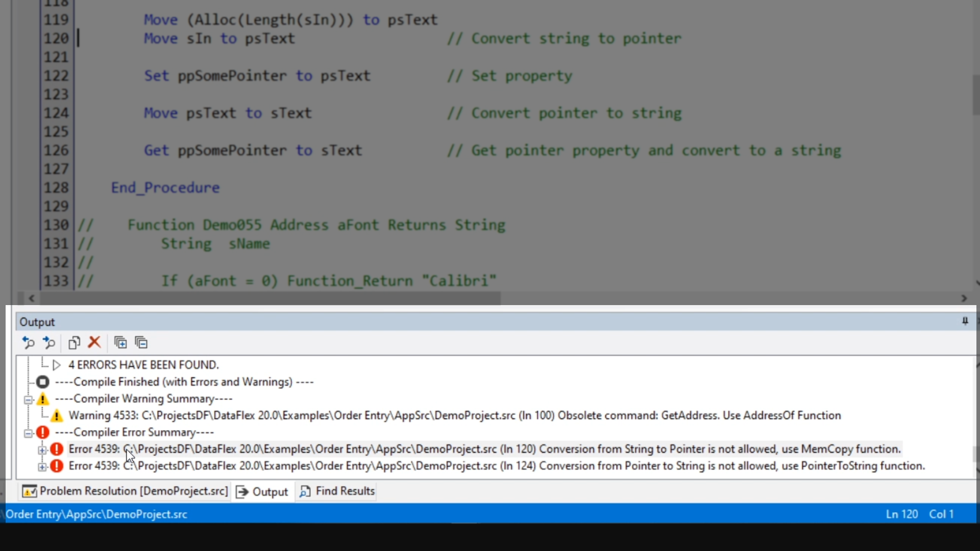Click the copy output icon
Viewport: 980px width, 551px height.
[x=74, y=342]
